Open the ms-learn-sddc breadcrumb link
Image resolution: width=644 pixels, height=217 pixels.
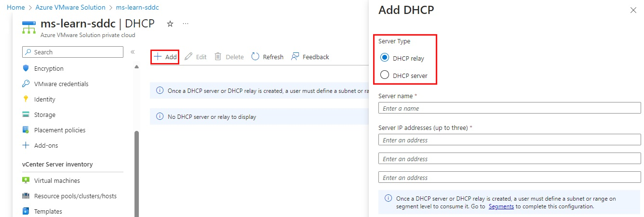[137, 7]
